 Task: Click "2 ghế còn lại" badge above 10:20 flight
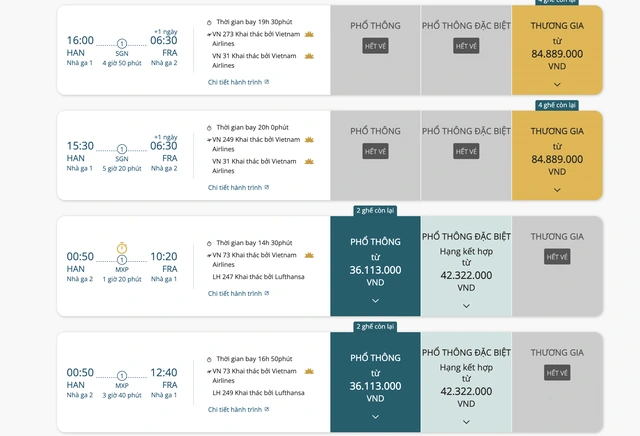pos(375,211)
